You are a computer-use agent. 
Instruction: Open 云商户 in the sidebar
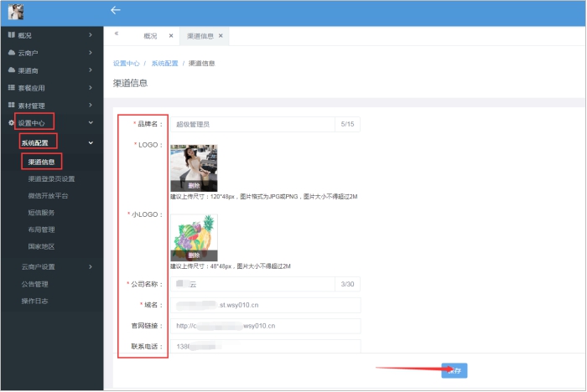pos(28,53)
